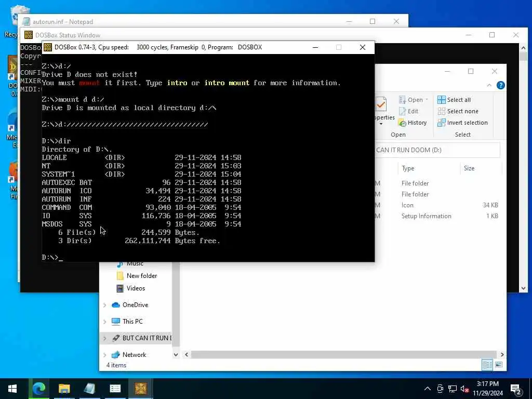
Task: Open Windows Start menu
Action: coord(12,389)
